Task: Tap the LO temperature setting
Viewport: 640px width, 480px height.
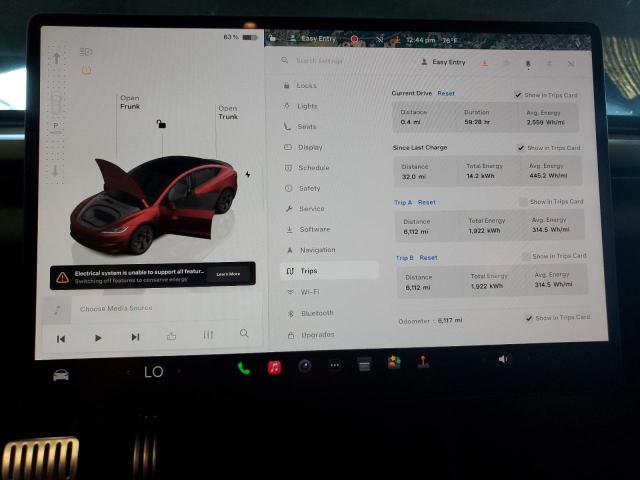Action: [x=154, y=371]
